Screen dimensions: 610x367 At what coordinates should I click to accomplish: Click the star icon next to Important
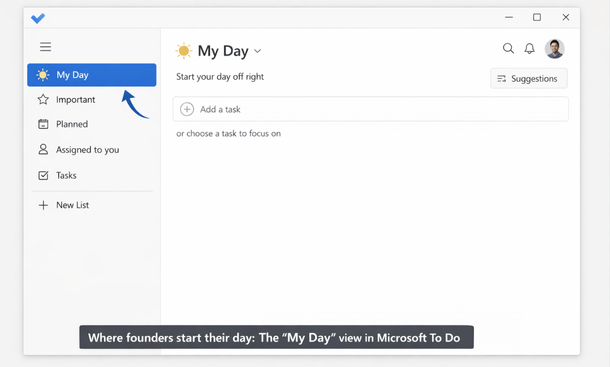pyautogui.click(x=43, y=100)
